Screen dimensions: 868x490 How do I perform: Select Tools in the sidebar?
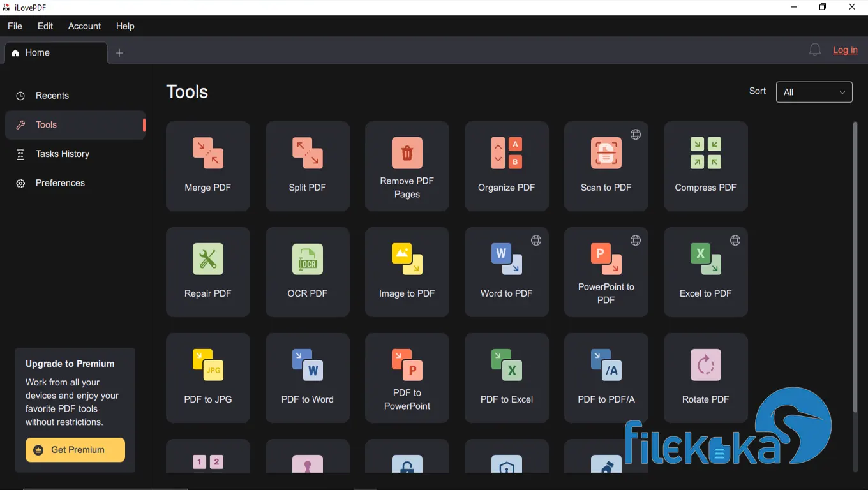[75, 125]
